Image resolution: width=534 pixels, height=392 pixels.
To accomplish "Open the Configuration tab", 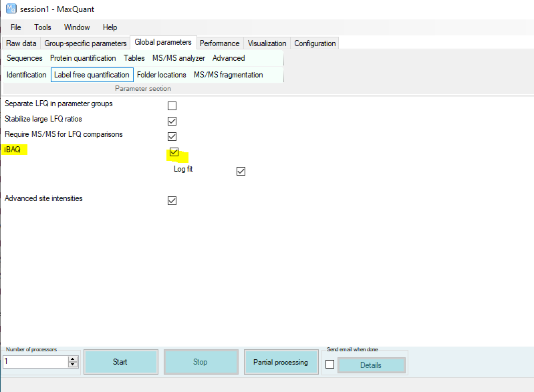I will point(315,43).
